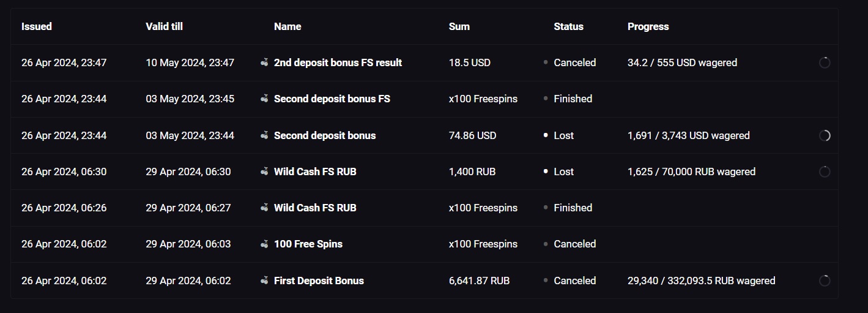This screenshot has height=313, width=868.
Task: Click the progress circle for 1,625 / 70,000 RUB wagered
Action: click(825, 172)
